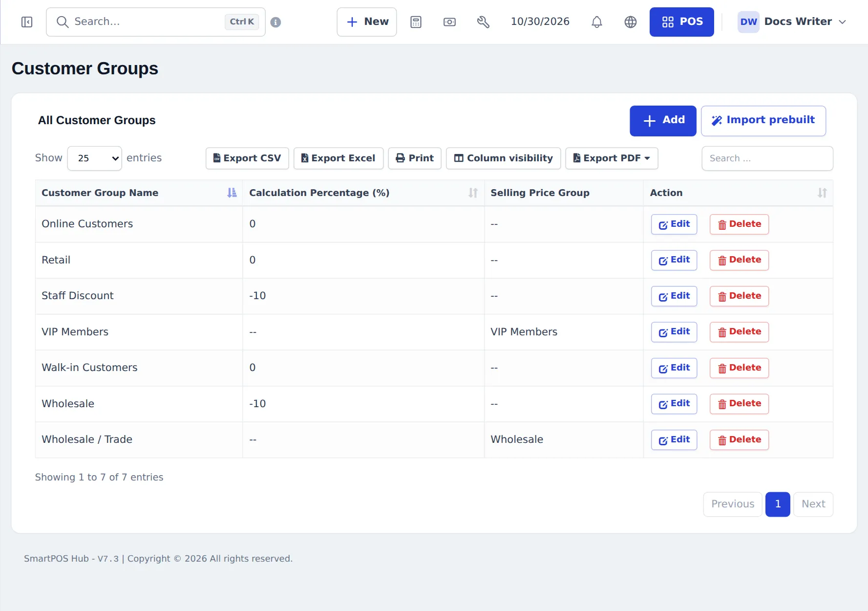
Task: Click the wrench tools icon
Action: pos(483,22)
